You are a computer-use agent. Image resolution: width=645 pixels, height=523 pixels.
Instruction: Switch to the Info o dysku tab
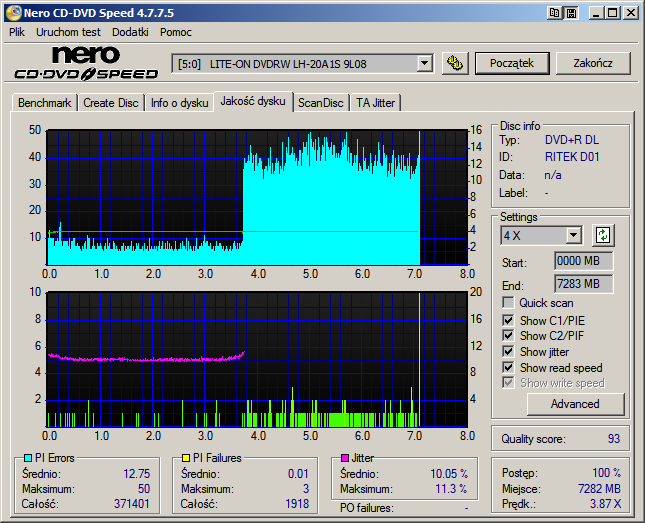click(179, 103)
